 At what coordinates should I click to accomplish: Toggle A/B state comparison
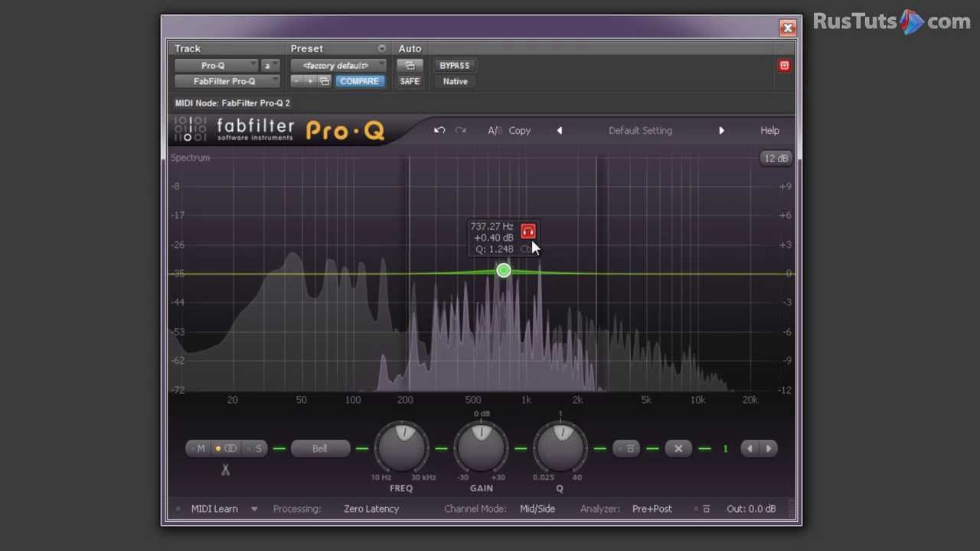pos(495,131)
